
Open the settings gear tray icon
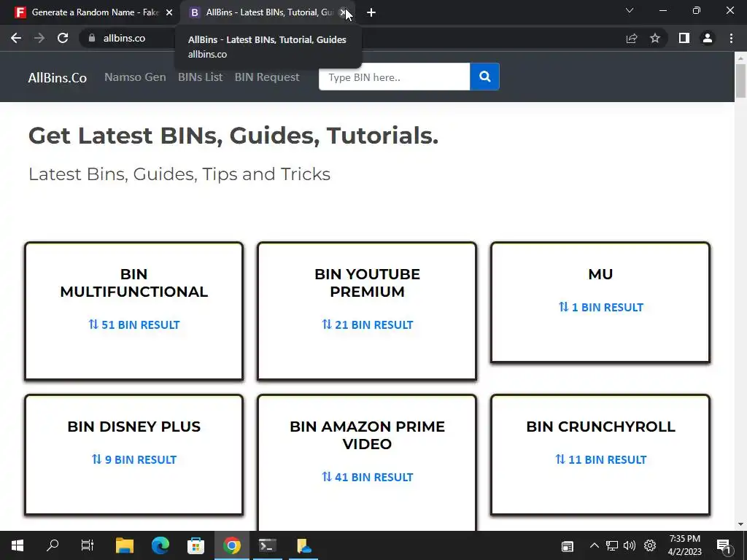650,545
